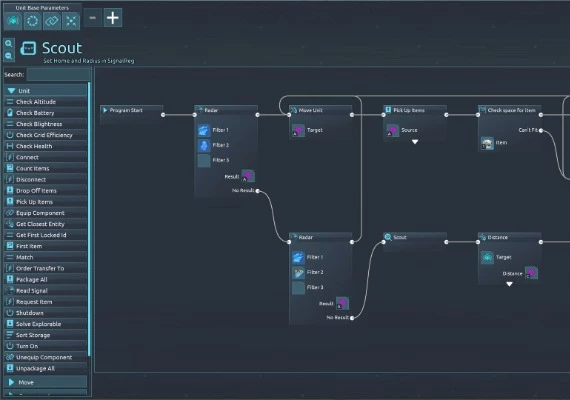570x400 pixels.
Task: Select Get Closest Entity in the list
Action: [45, 224]
